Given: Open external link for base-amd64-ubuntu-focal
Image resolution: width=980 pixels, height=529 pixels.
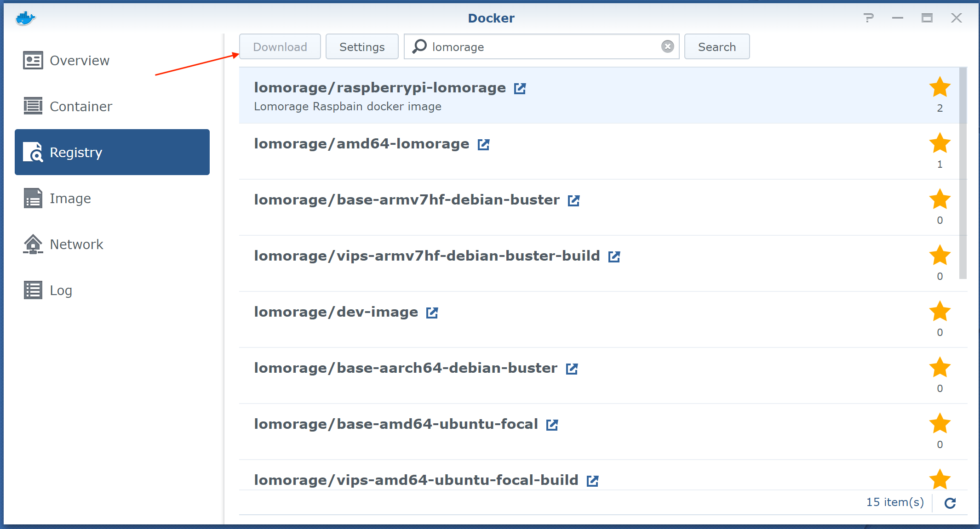Looking at the screenshot, I should point(552,425).
